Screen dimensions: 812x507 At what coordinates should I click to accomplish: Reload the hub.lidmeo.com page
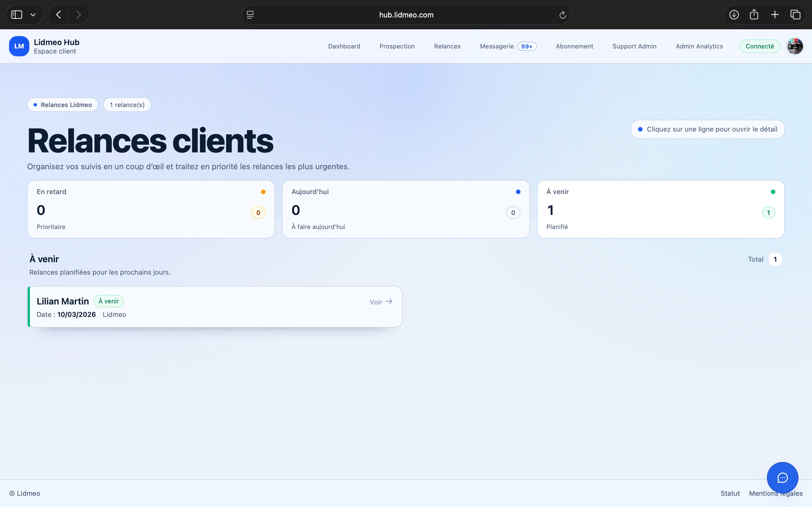(562, 15)
